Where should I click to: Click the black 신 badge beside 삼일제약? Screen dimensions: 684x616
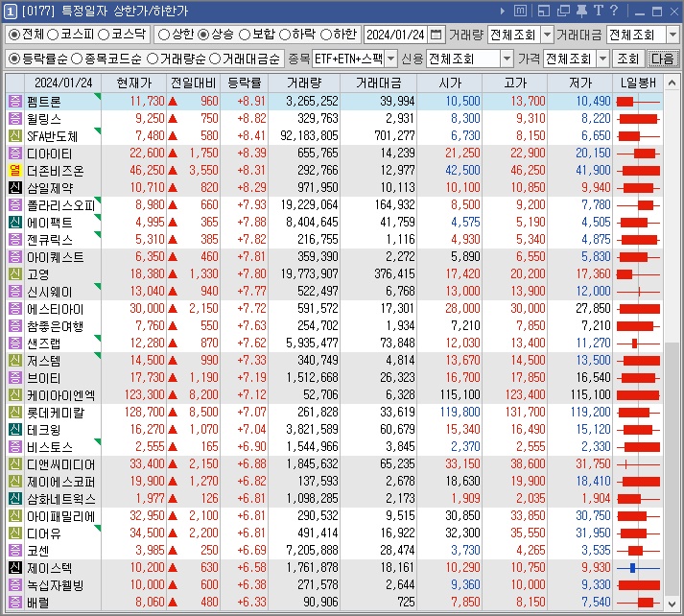click(14, 188)
